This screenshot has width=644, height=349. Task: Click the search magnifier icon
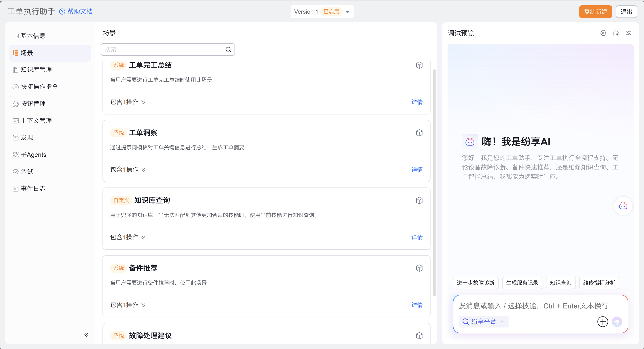tap(228, 50)
